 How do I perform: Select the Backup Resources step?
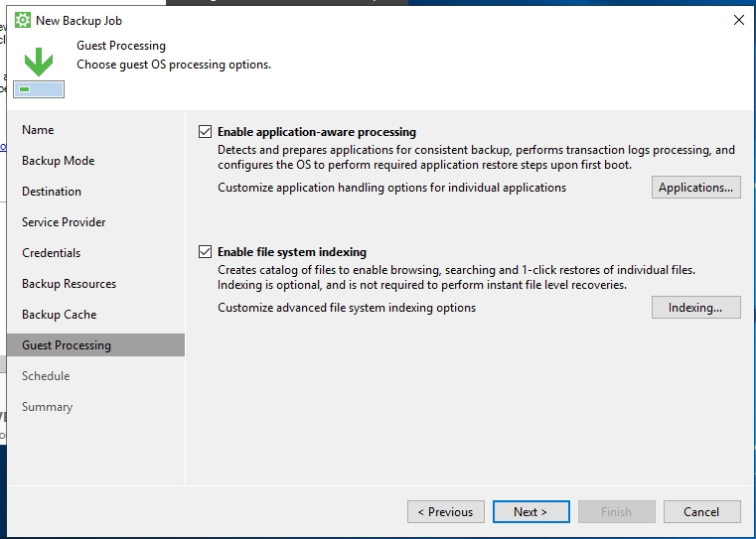pyautogui.click(x=69, y=284)
